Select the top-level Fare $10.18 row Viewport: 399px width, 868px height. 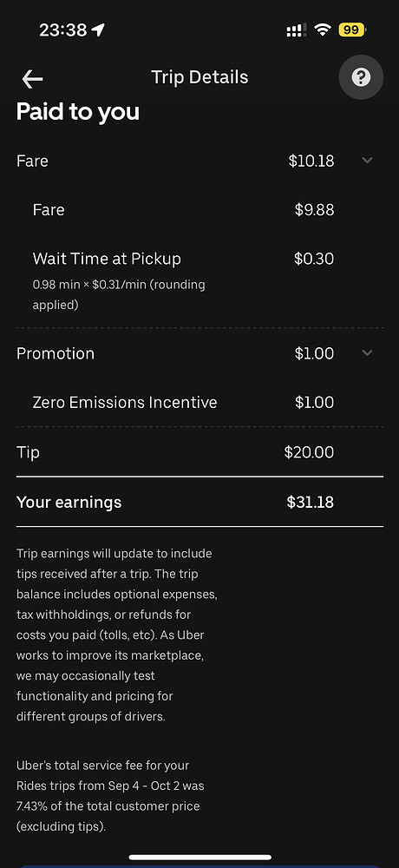pyautogui.click(x=199, y=161)
